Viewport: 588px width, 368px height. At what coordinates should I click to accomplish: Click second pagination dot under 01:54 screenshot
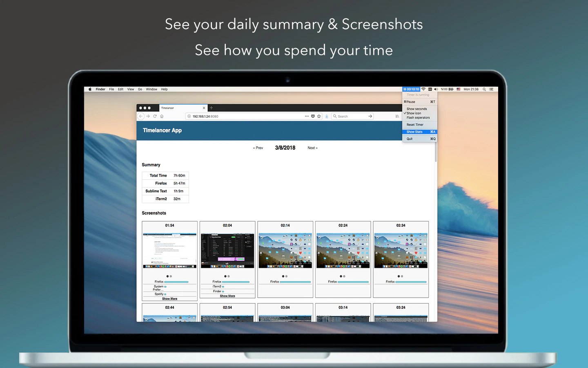(171, 276)
